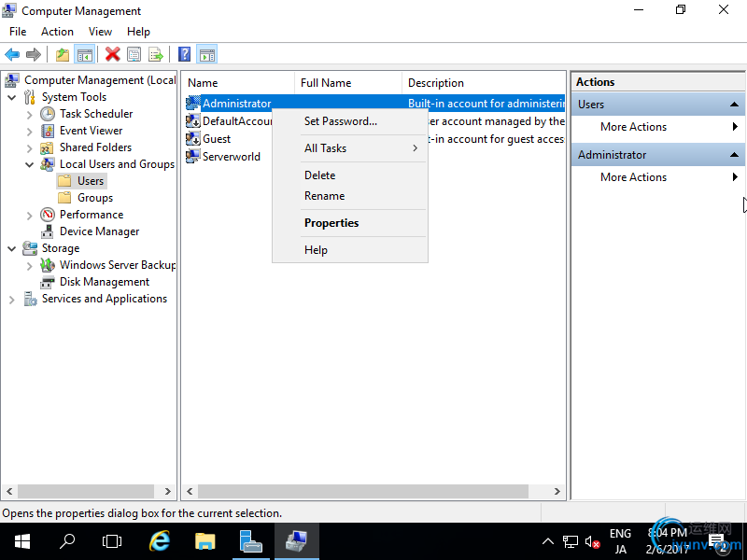Click the Shared Folders icon
Viewport: 747px width, 560px height.
[x=47, y=147]
